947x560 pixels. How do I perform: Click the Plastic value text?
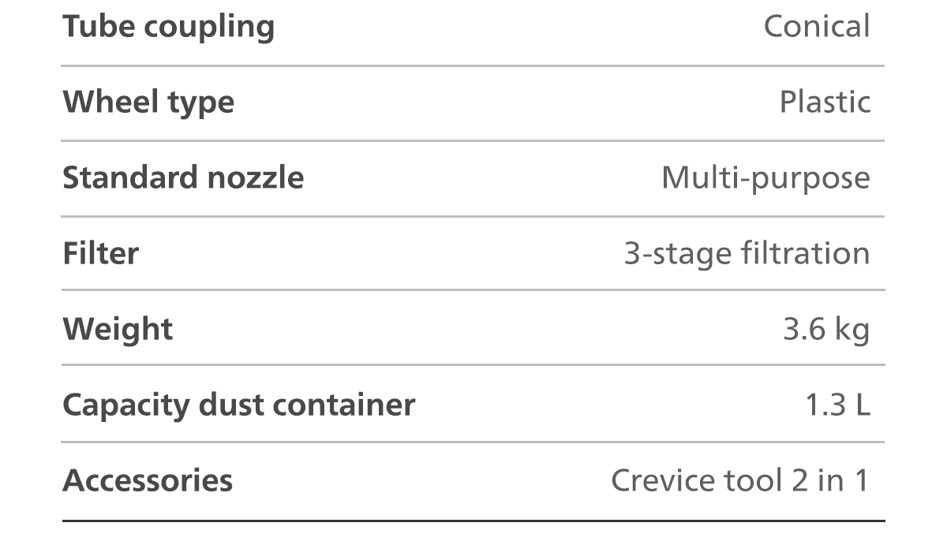tap(825, 103)
